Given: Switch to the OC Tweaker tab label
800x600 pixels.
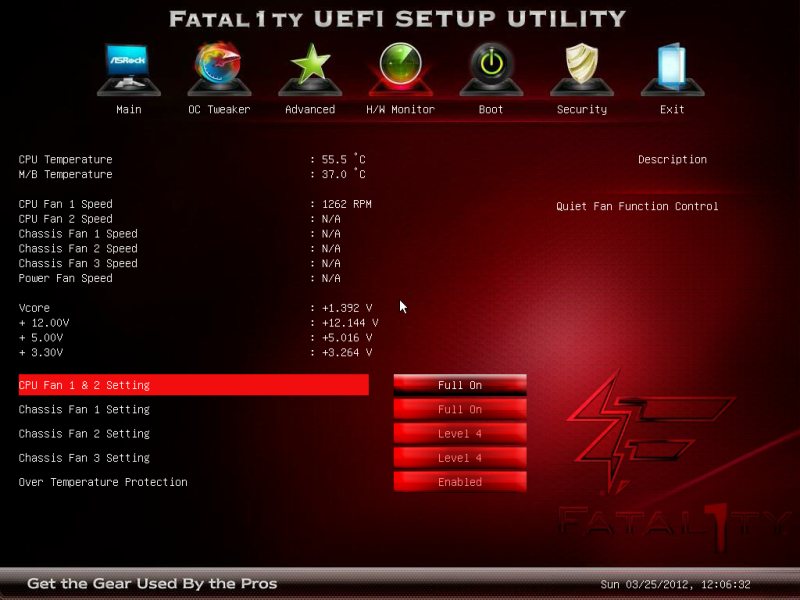Looking at the screenshot, I should pyautogui.click(x=219, y=109).
